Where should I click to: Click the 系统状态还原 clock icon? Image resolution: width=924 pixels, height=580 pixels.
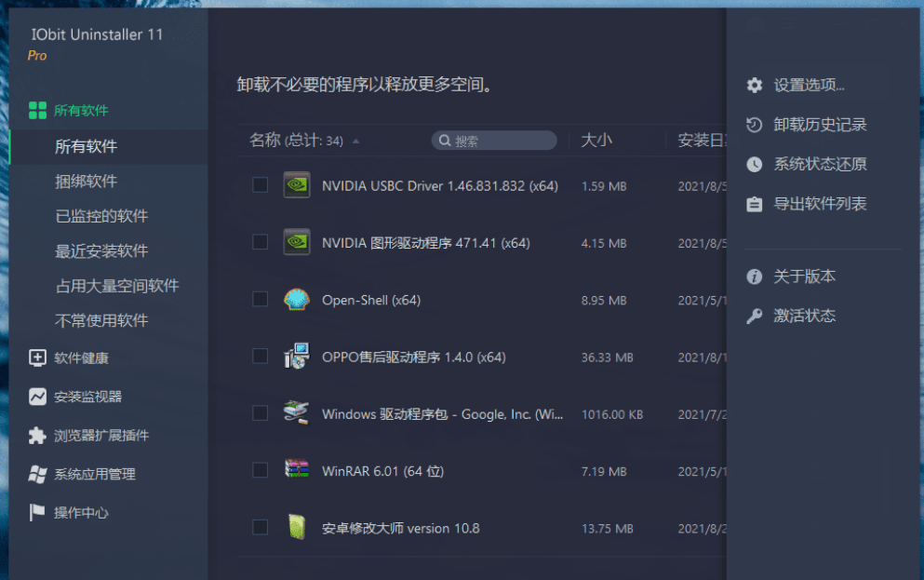755,164
